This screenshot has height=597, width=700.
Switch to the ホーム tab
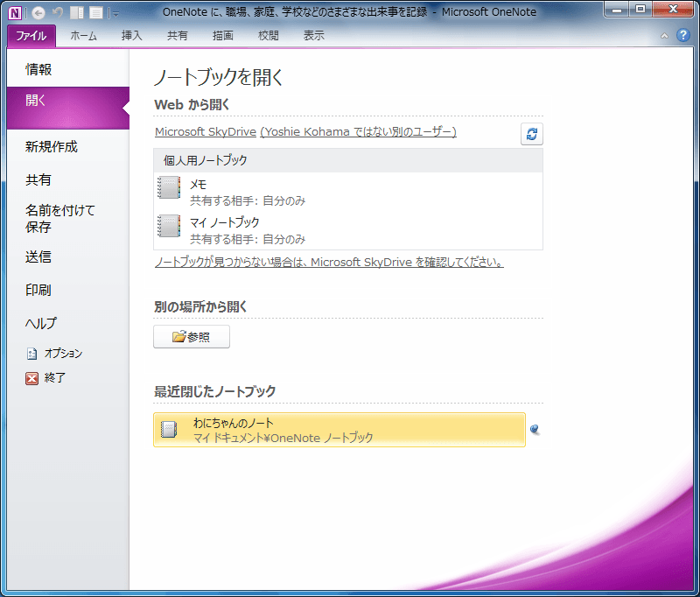(83, 36)
